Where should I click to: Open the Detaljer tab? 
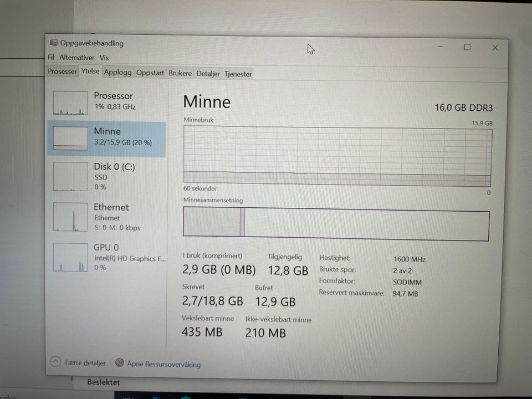[208, 74]
